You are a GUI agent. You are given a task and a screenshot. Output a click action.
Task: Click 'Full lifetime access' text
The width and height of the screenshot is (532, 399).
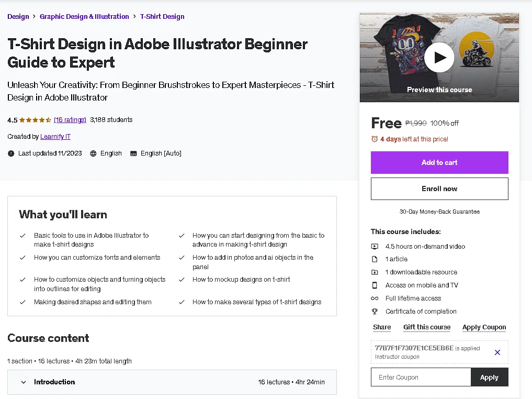[413, 298]
